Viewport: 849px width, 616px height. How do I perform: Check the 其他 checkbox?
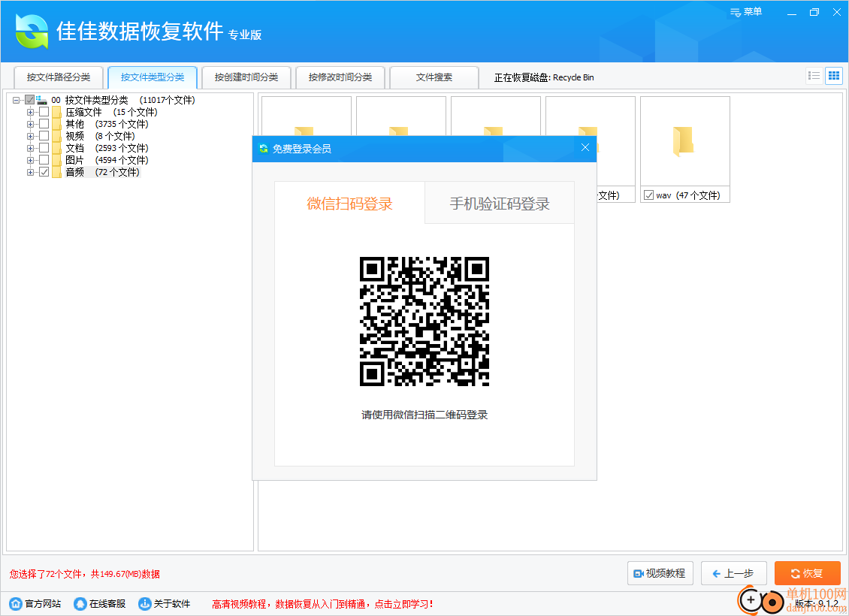pos(44,123)
